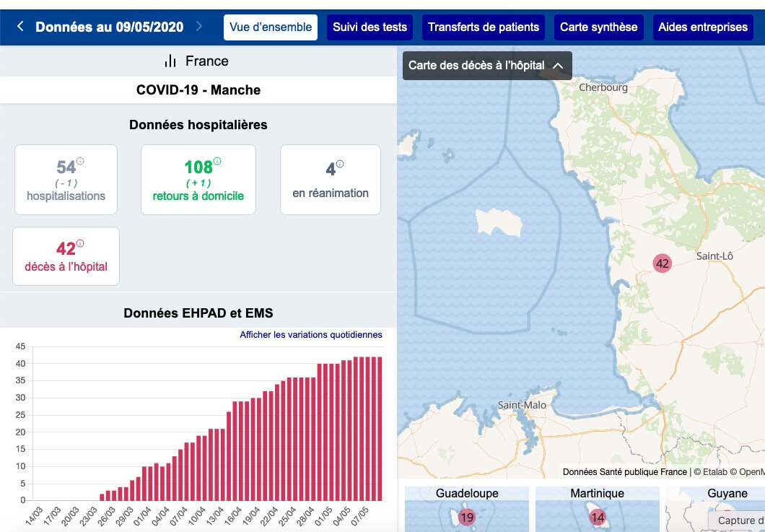Open the Guyane mini map
The width and height of the screenshot is (765, 532).
[x=715, y=509]
